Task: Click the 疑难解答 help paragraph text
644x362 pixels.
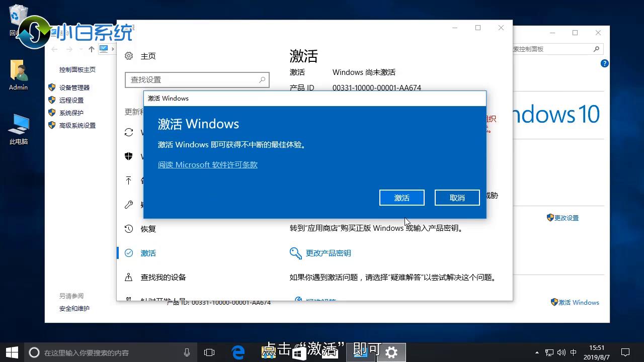Action: click(x=393, y=277)
